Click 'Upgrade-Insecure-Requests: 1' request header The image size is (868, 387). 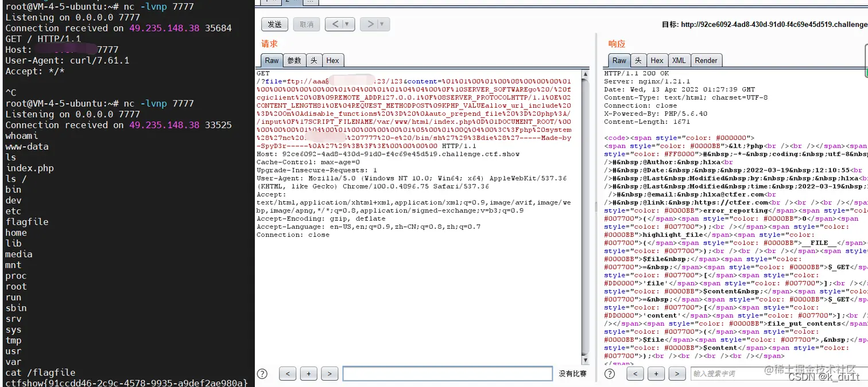pyautogui.click(x=316, y=170)
